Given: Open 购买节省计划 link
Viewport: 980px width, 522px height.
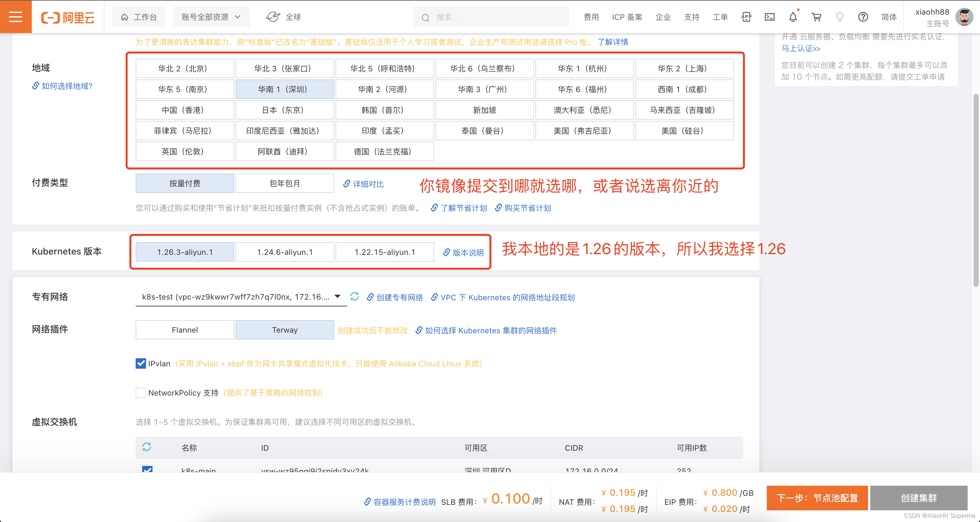Looking at the screenshot, I should pyautogui.click(x=523, y=208).
